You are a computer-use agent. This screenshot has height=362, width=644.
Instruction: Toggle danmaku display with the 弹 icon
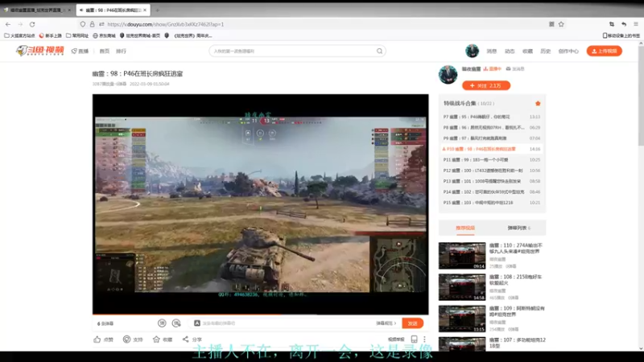point(162,323)
